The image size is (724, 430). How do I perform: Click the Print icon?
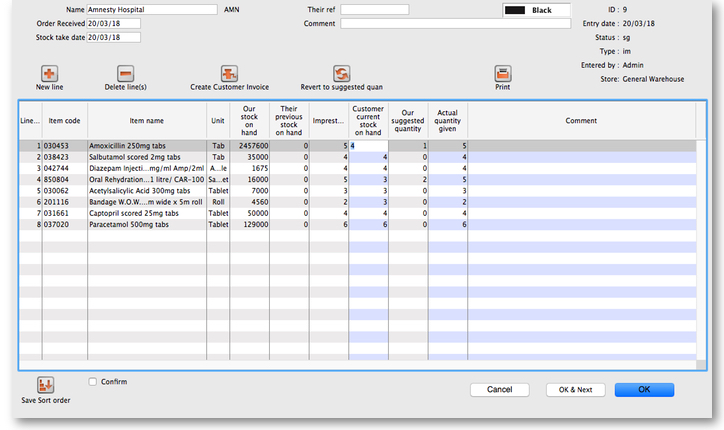pyautogui.click(x=503, y=74)
